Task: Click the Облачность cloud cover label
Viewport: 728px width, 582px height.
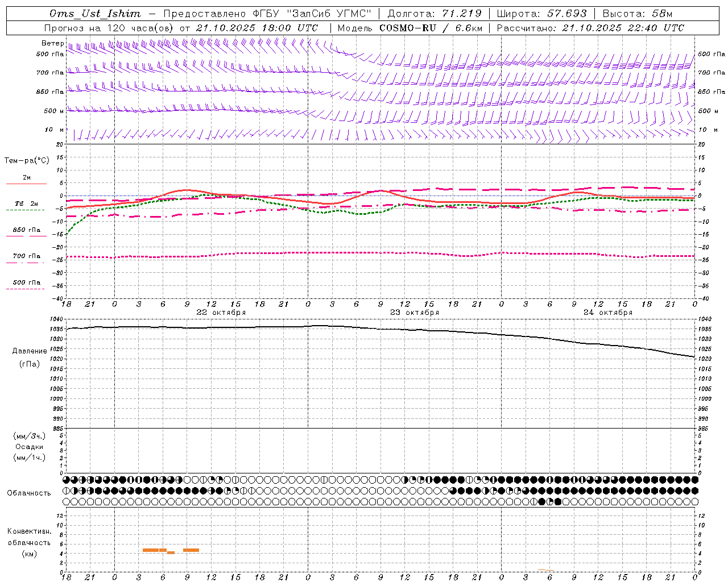Action: 29,493
